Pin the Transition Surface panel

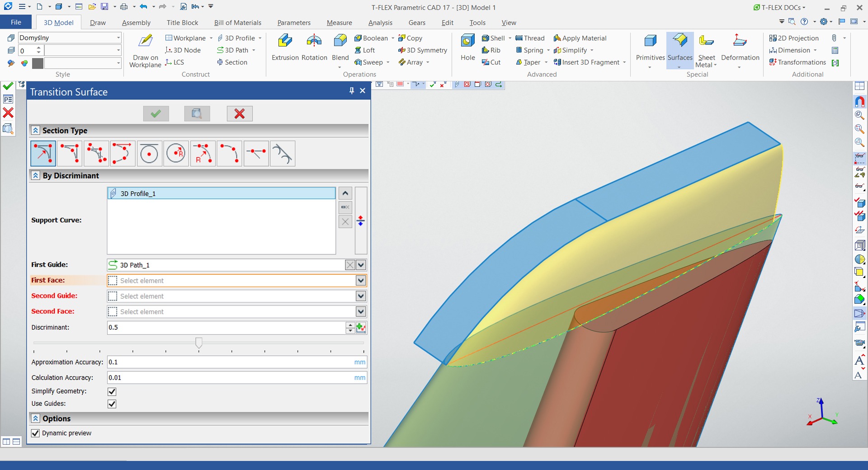(x=352, y=91)
